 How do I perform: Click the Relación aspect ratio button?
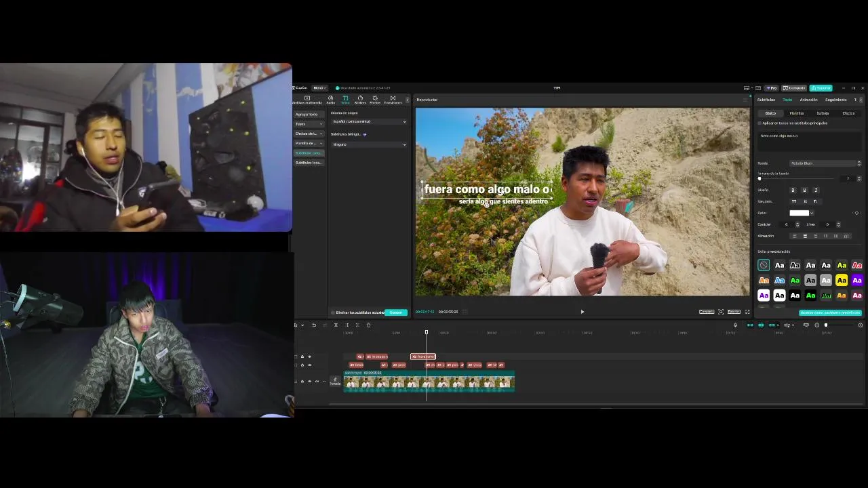tap(734, 312)
